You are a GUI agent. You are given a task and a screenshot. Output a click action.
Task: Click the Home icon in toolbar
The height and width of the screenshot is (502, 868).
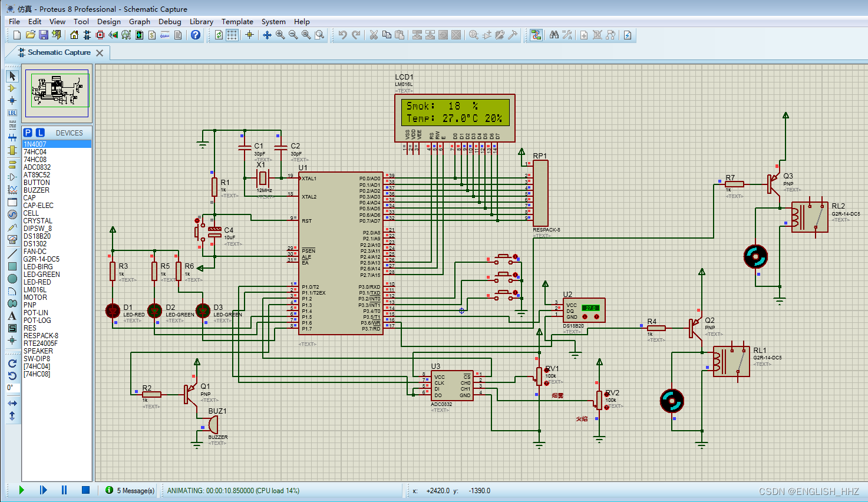click(x=74, y=35)
